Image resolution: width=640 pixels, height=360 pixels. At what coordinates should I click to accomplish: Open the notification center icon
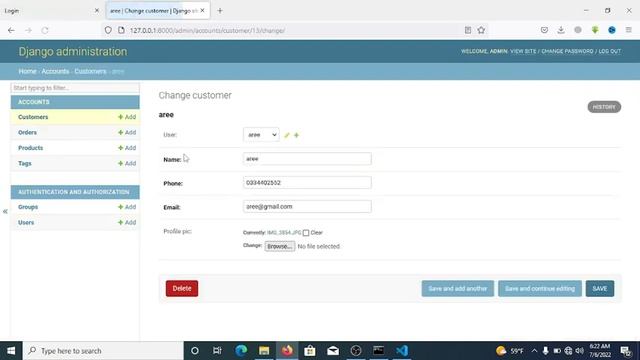[625, 351]
